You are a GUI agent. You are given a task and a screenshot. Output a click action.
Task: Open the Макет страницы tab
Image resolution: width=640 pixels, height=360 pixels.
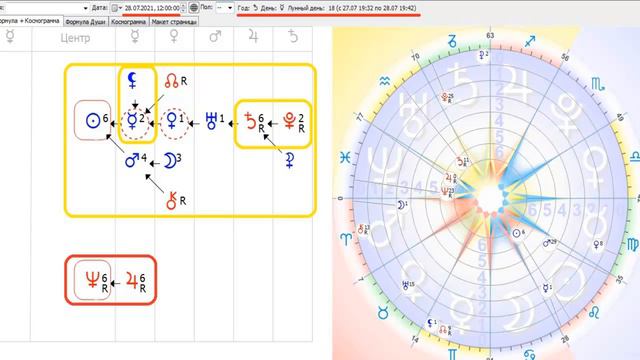pos(174,22)
